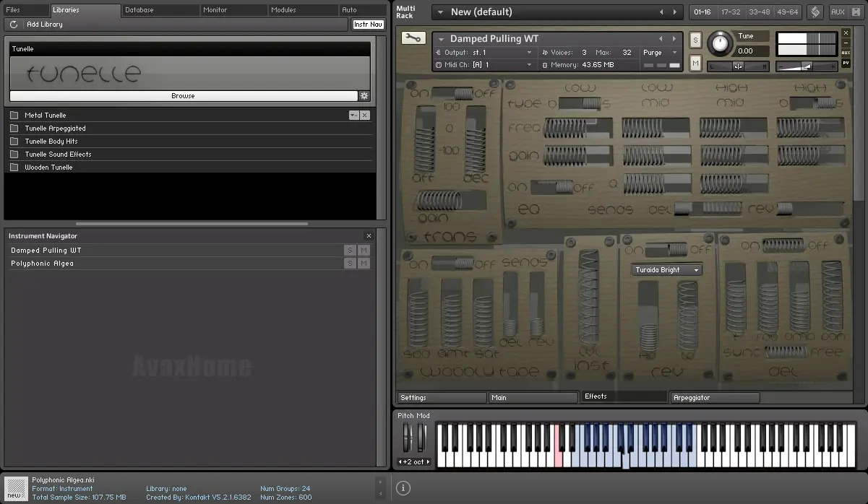Load next instrument with right arrow
The width and height of the screenshot is (868, 504).
click(x=674, y=39)
